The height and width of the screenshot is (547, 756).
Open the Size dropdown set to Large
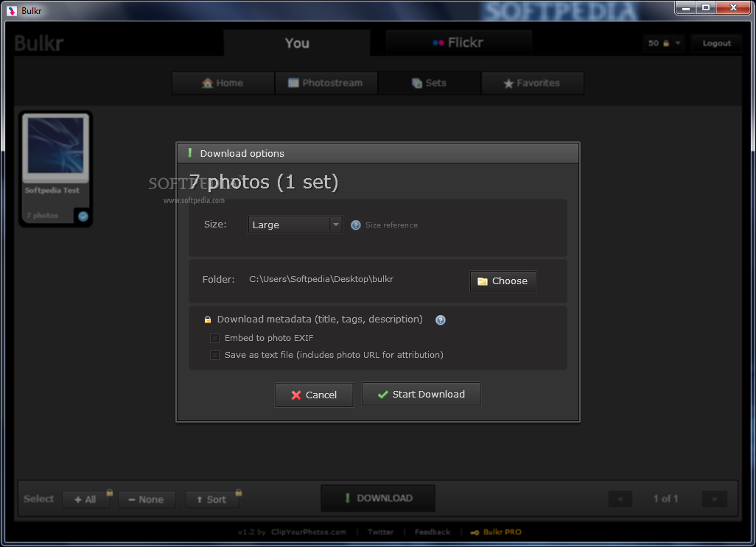point(295,225)
